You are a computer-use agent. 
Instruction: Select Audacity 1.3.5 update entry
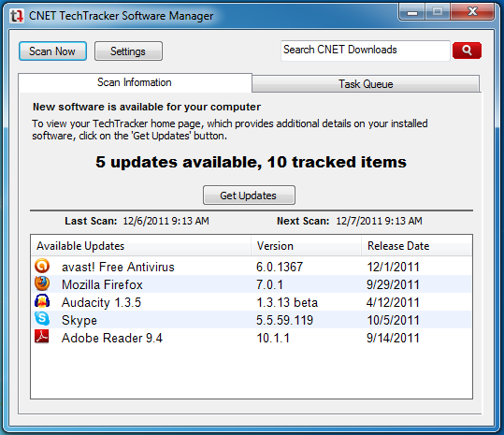(252, 302)
